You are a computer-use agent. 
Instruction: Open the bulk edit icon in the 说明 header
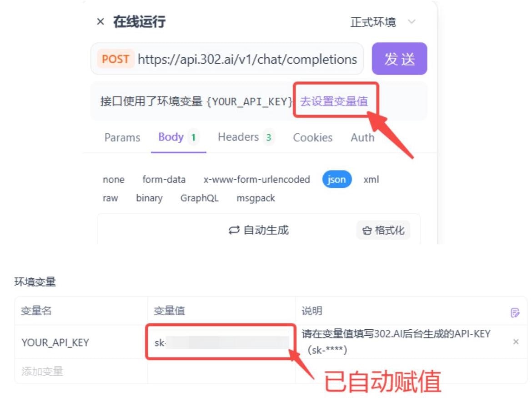tap(515, 312)
